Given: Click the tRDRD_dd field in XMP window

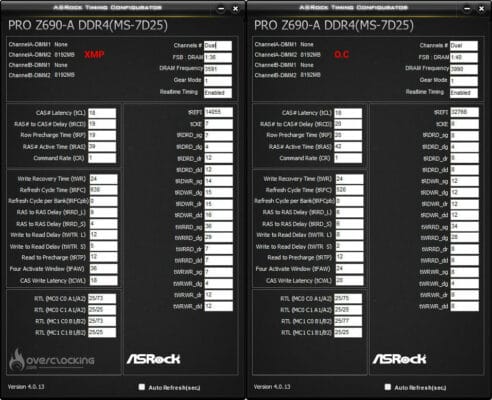Looking at the screenshot, I should point(218,170).
